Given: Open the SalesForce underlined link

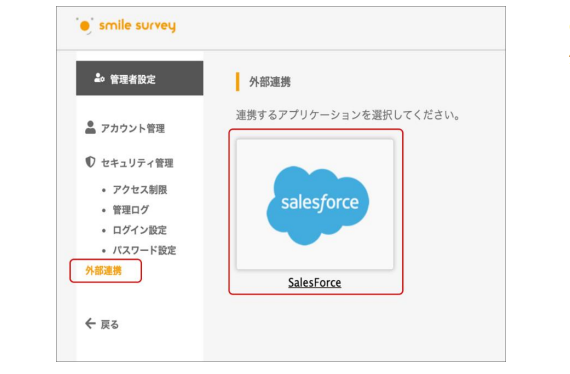Looking at the screenshot, I should [314, 282].
